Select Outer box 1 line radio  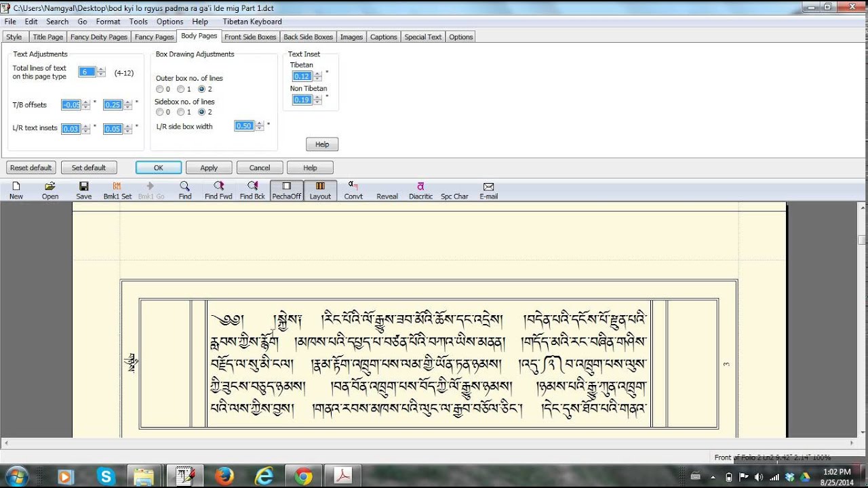tap(180, 89)
